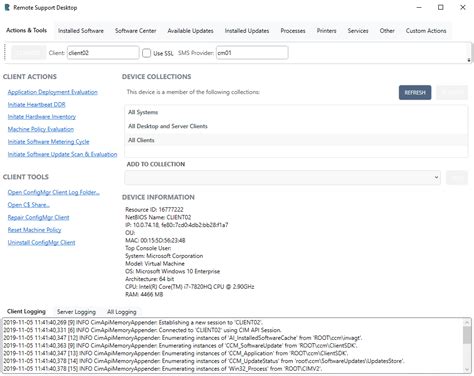Switch to the Services tab
The height and width of the screenshot is (376, 474).
pyautogui.click(x=358, y=31)
